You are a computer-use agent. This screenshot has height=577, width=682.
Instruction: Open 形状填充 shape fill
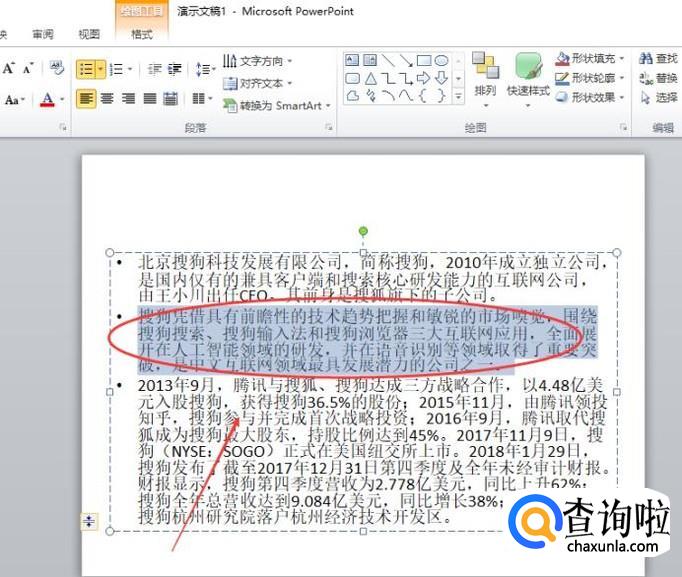click(590, 58)
